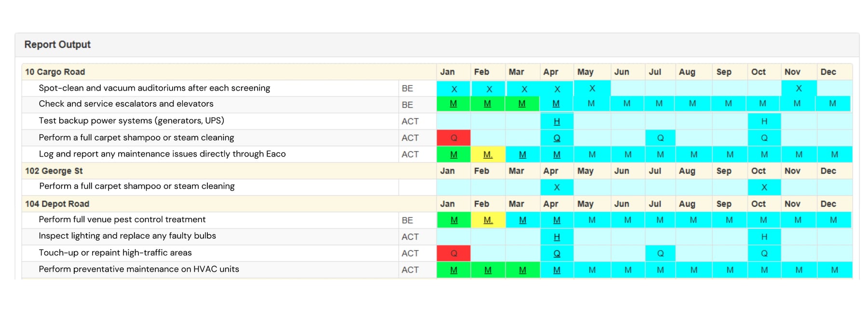The image size is (868, 312).
Task: Open April Q link for Touch-up or repaint row
Action: point(557,253)
